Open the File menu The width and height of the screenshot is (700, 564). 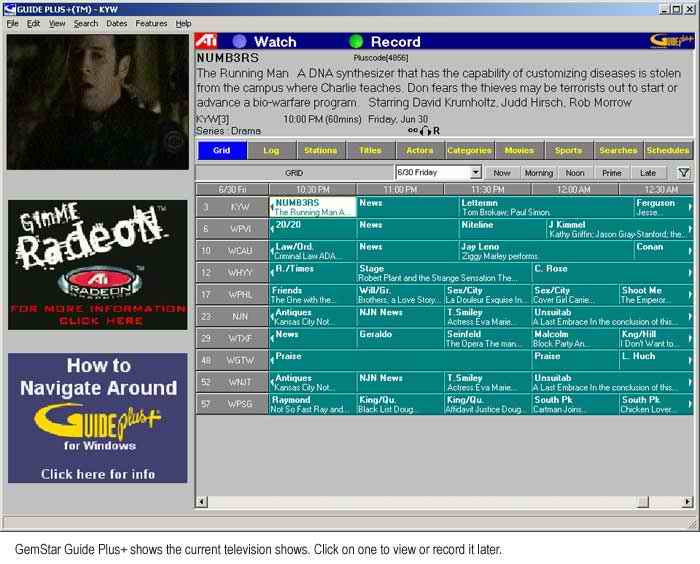point(12,24)
